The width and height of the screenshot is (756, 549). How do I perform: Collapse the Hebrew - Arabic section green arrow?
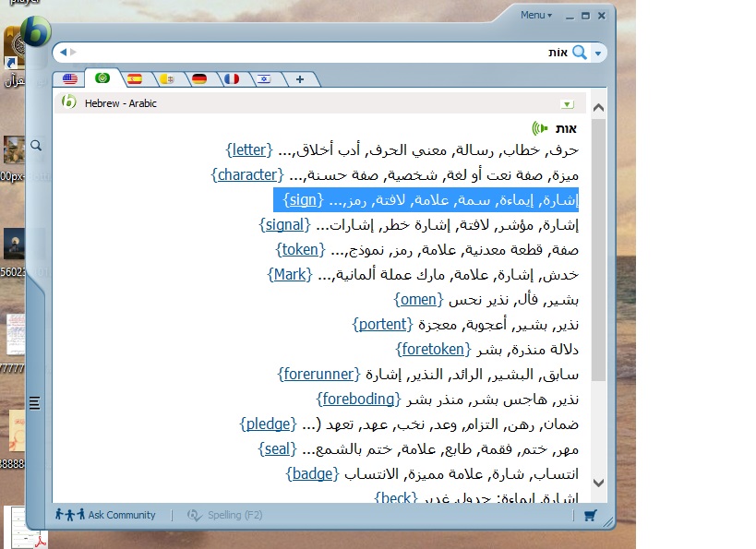(x=568, y=103)
